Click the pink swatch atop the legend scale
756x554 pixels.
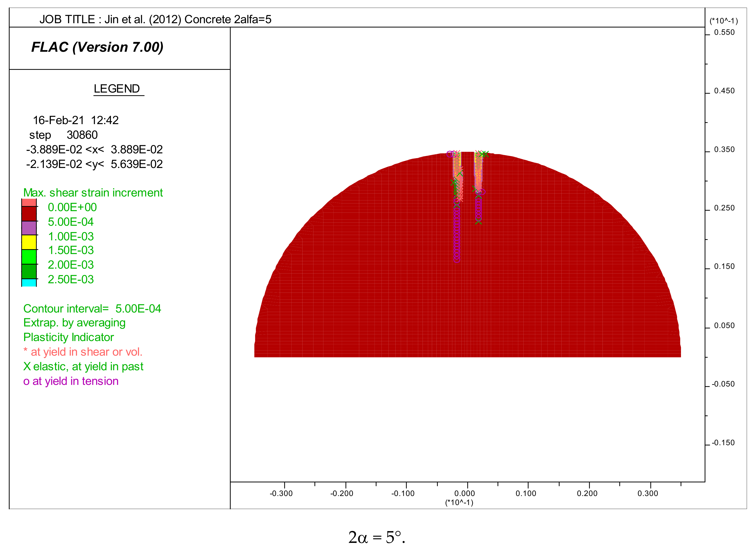[x=29, y=203]
